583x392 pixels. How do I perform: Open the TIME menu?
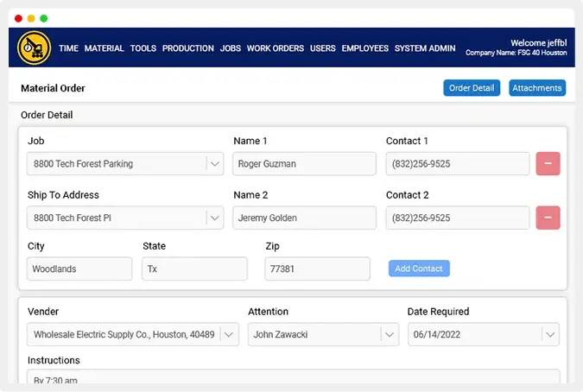pyautogui.click(x=68, y=48)
